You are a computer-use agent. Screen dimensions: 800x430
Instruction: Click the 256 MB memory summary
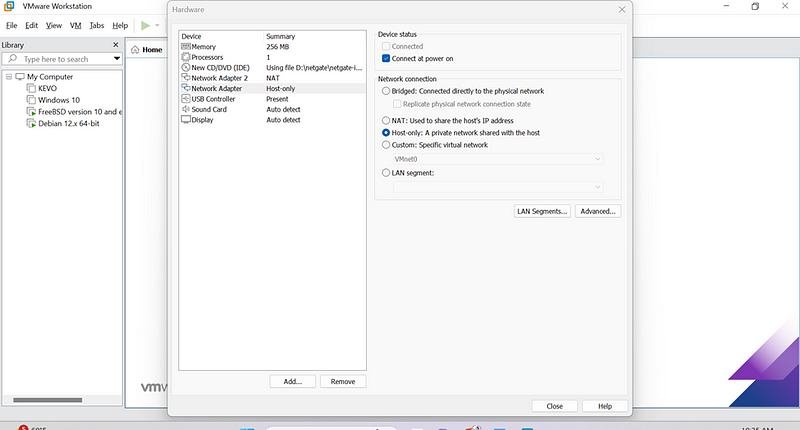coord(278,47)
